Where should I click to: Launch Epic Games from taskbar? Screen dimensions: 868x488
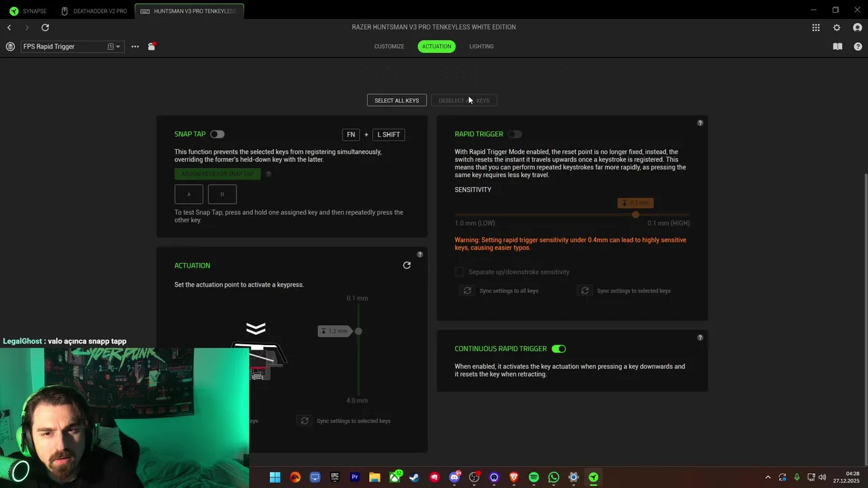click(335, 477)
